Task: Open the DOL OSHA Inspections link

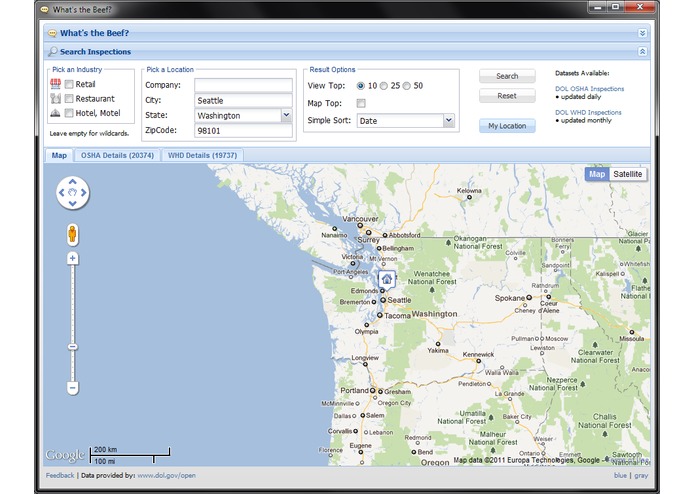Action: [x=589, y=89]
